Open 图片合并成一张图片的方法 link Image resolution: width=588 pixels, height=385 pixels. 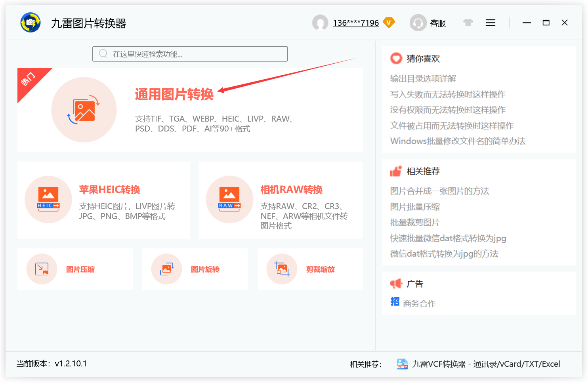440,191
